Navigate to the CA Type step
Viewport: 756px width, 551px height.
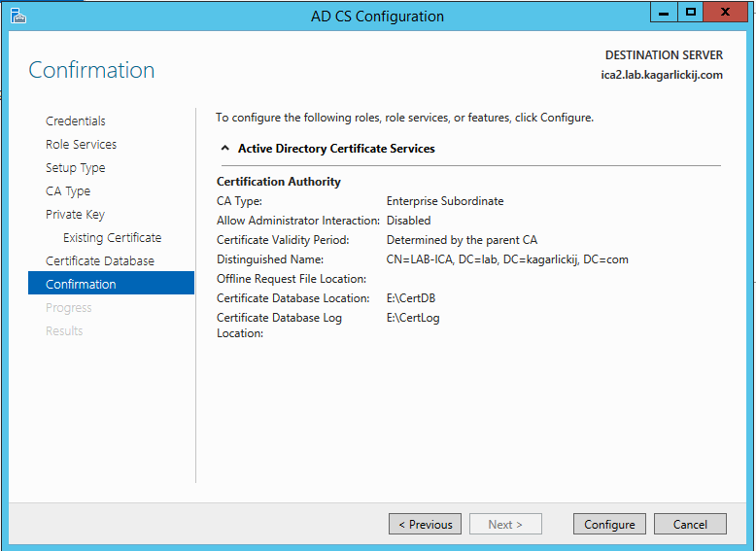click(68, 191)
